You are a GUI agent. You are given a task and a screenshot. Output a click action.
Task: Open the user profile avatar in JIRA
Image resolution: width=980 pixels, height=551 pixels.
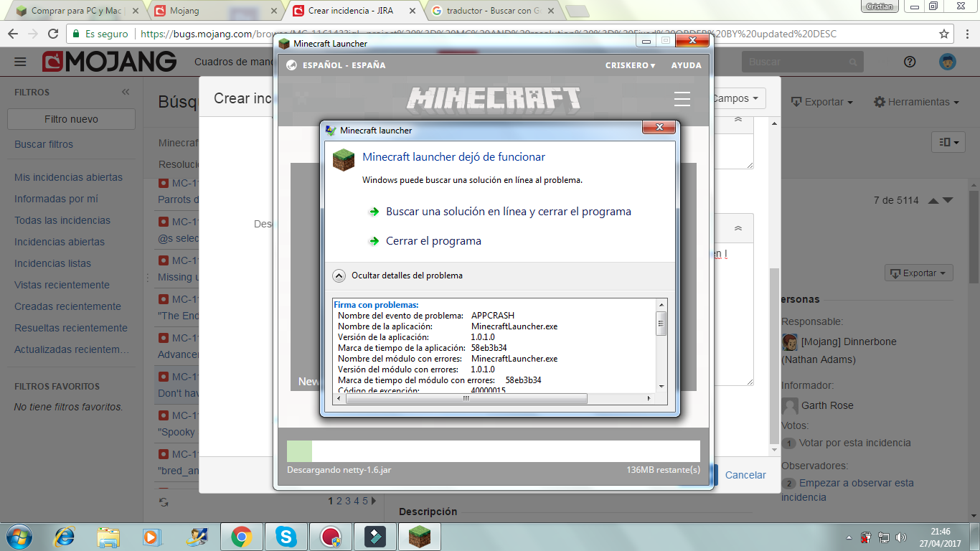click(948, 62)
